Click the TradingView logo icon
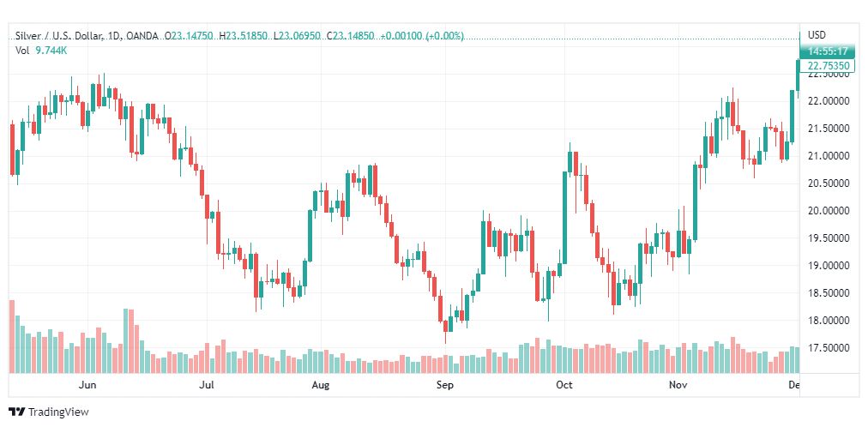Image resolution: width=868 pixels, height=427 pixels. (16, 412)
